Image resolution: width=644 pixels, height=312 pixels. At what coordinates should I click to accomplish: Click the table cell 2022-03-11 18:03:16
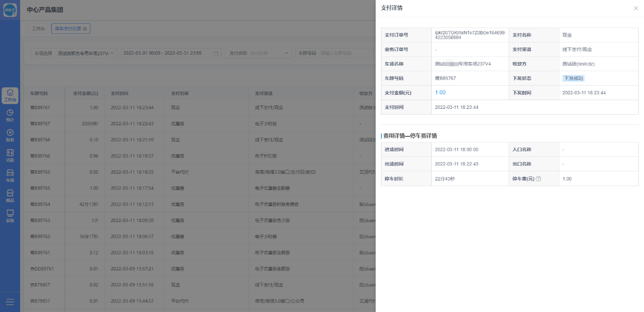coord(132,253)
